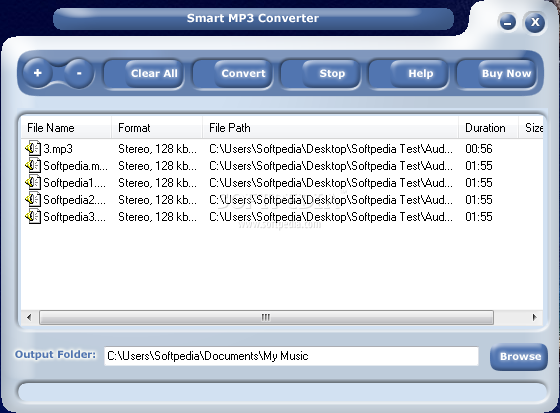Click the horizontal scrollbar right arrow

(534, 317)
